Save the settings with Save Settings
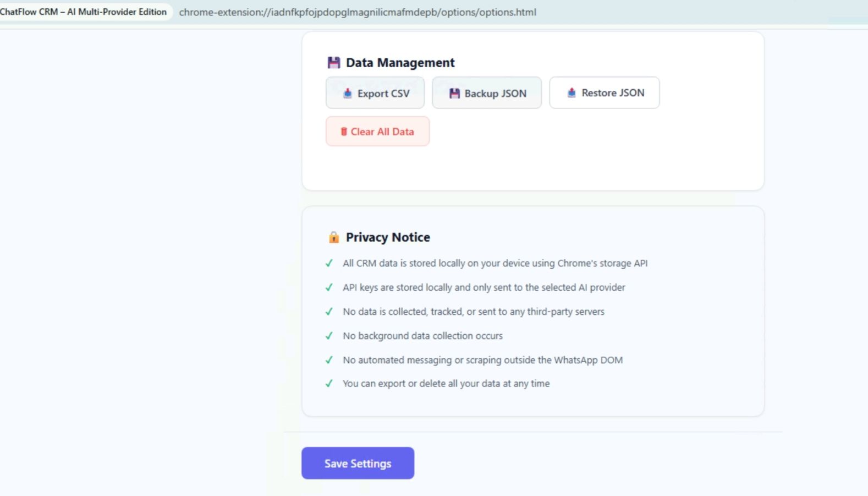The image size is (868, 496). point(358,463)
